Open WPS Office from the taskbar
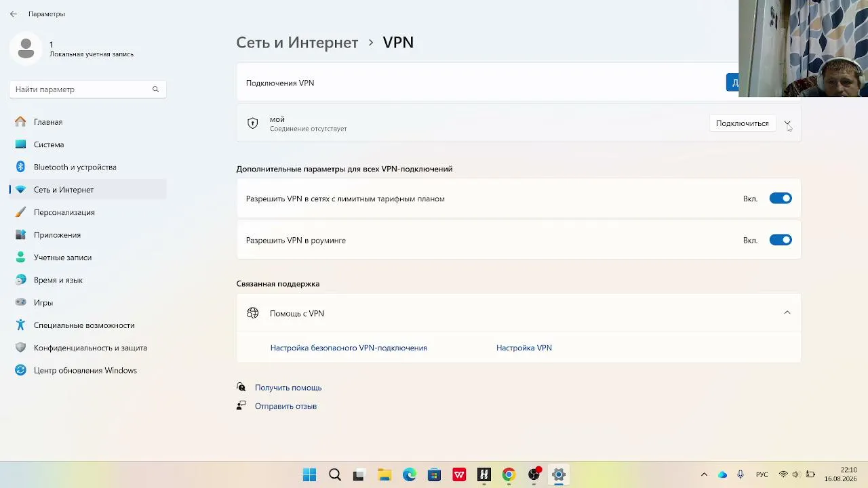 pos(459,474)
